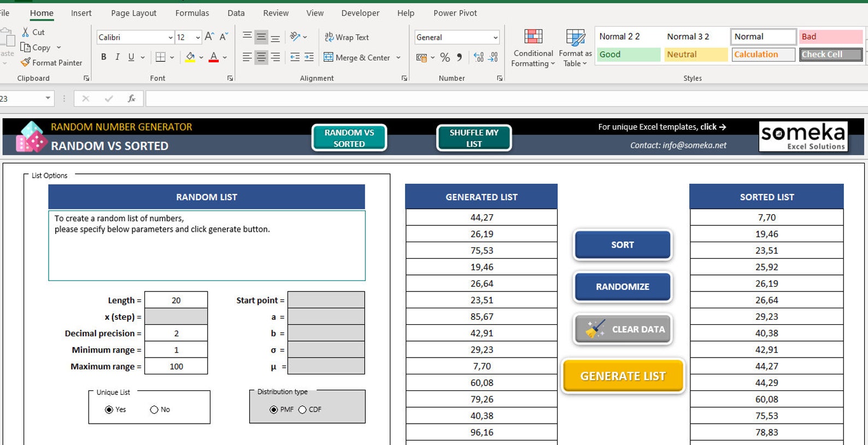The height and width of the screenshot is (445, 868).
Task: Open Number dialog launcher
Action: point(500,79)
